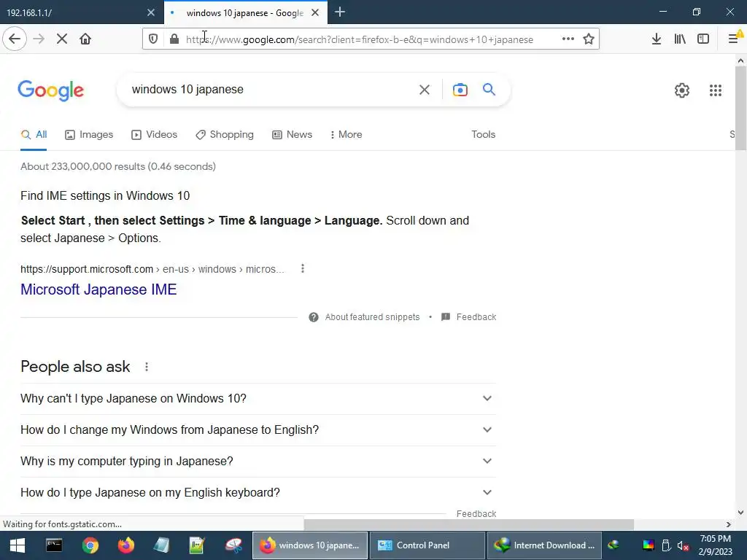747x560 pixels.
Task: Switch to News results
Action: (x=292, y=135)
